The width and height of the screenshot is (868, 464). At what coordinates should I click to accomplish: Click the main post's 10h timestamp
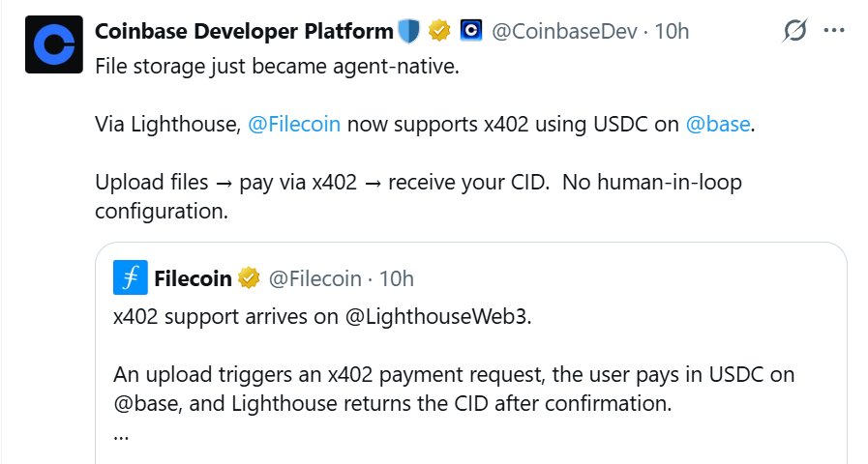click(x=672, y=31)
